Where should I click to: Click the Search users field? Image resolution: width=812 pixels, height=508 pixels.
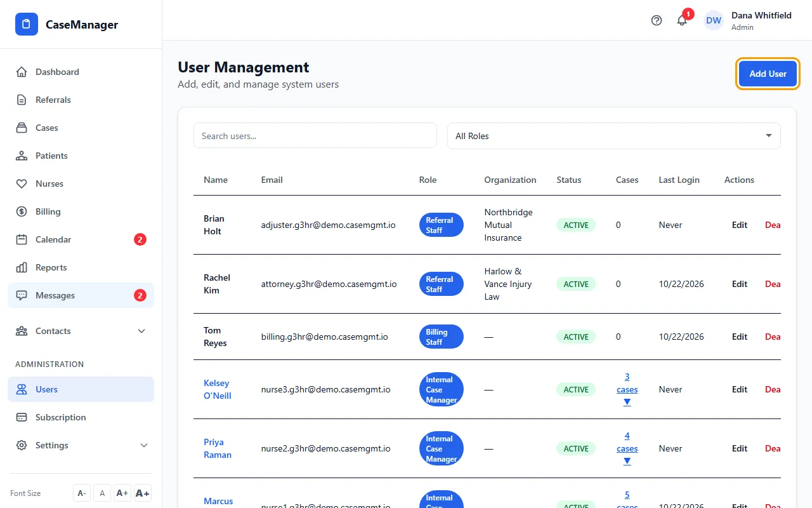pos(315,136)
